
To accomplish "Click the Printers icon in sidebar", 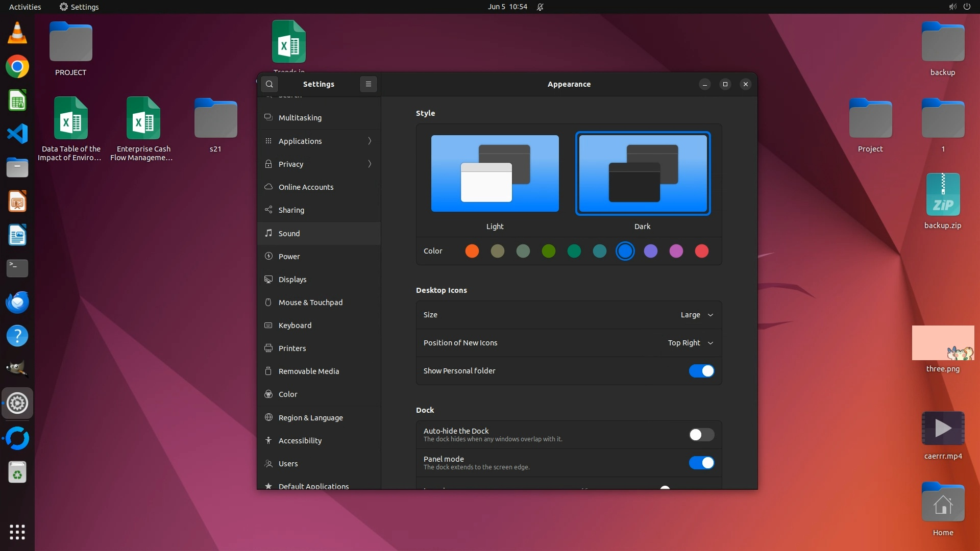I will click(268, 348).
